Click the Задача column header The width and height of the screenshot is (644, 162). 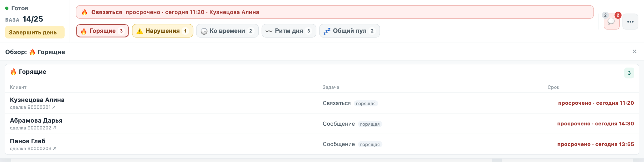pyautogui.click(x=331, y=87)
